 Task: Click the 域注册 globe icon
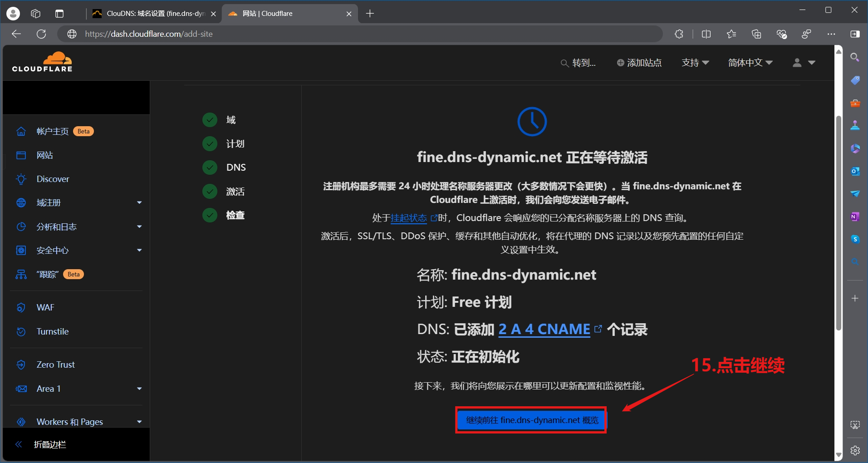(21, 202)
